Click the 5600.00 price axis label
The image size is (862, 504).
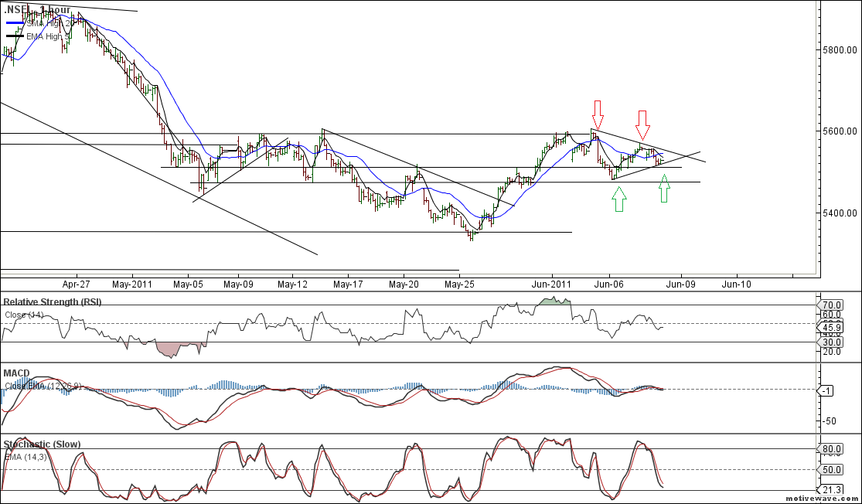point(840,131)
